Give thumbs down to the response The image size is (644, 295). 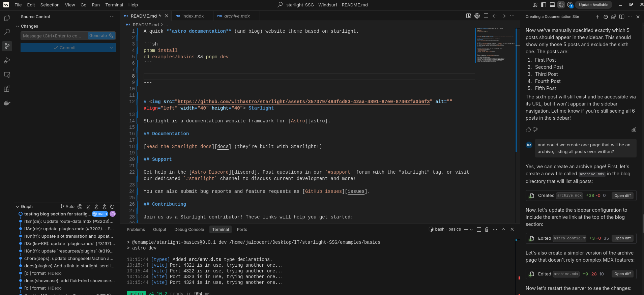[535, 129]
